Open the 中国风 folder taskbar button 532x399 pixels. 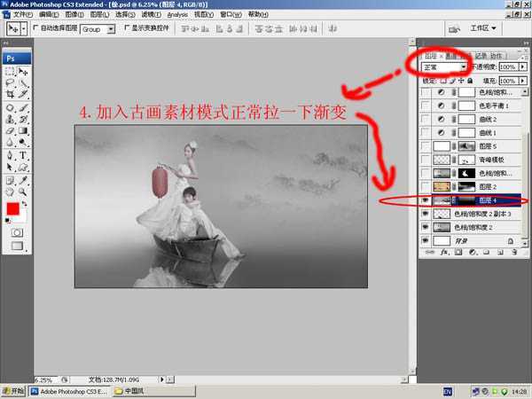(154, 391)
